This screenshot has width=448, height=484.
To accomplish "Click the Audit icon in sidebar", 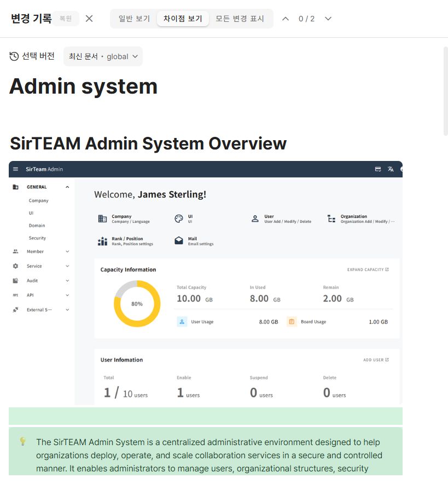I will (15, 280).
